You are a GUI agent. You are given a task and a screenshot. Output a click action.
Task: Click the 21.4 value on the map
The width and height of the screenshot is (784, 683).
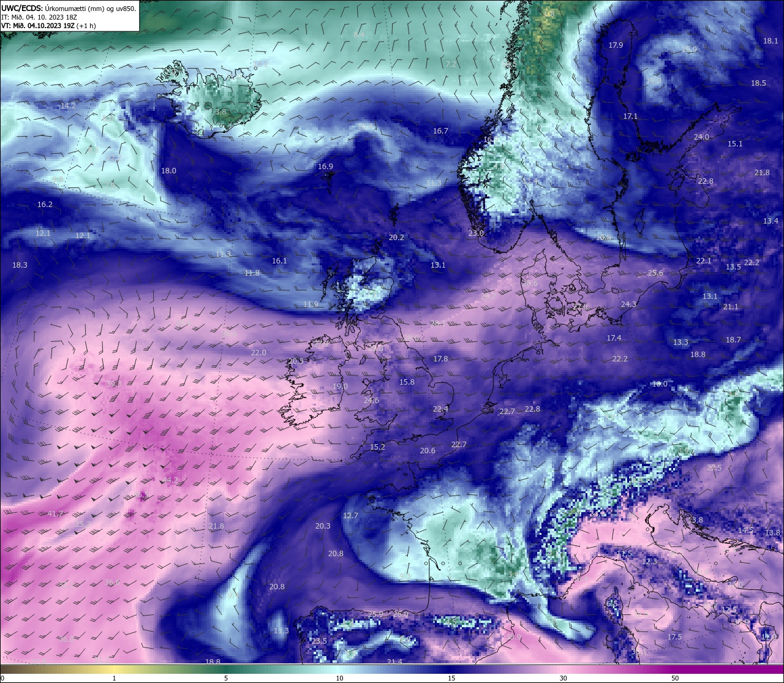pos(394,662)
